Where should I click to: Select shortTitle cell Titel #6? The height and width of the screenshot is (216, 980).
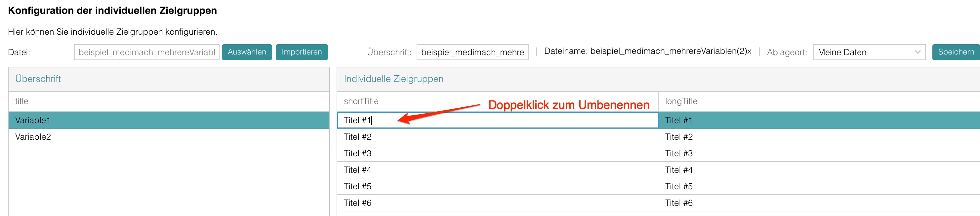[x=497, y=203]
